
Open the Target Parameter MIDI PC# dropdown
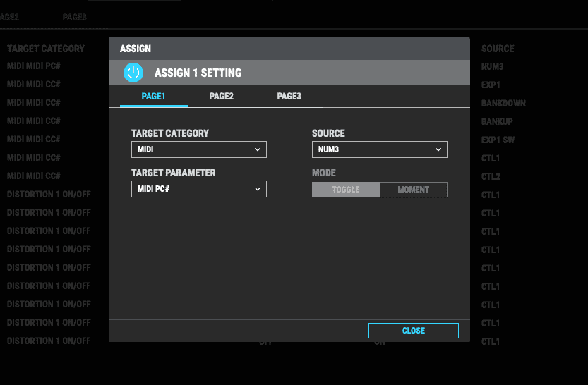199,189
